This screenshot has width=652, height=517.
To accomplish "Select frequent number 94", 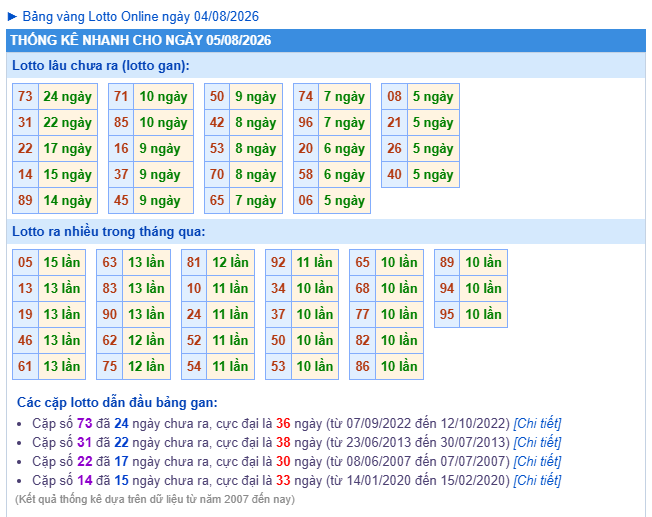I will [x=447, y=288].
